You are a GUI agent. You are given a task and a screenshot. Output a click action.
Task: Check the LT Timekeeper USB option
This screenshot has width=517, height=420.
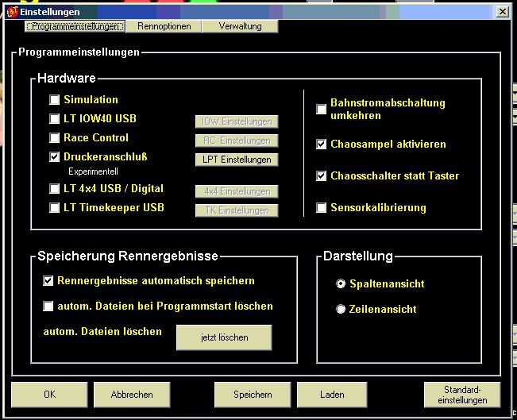(x=55, y=208)
